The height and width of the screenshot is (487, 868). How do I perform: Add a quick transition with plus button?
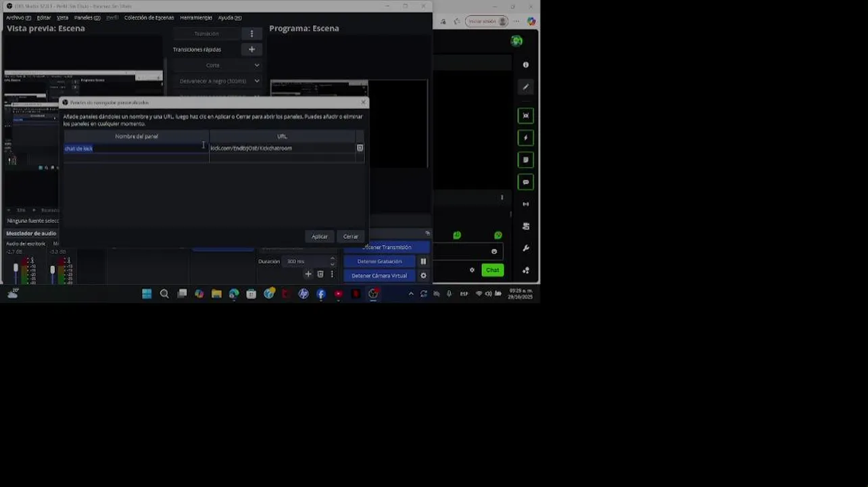coord(251,49)
